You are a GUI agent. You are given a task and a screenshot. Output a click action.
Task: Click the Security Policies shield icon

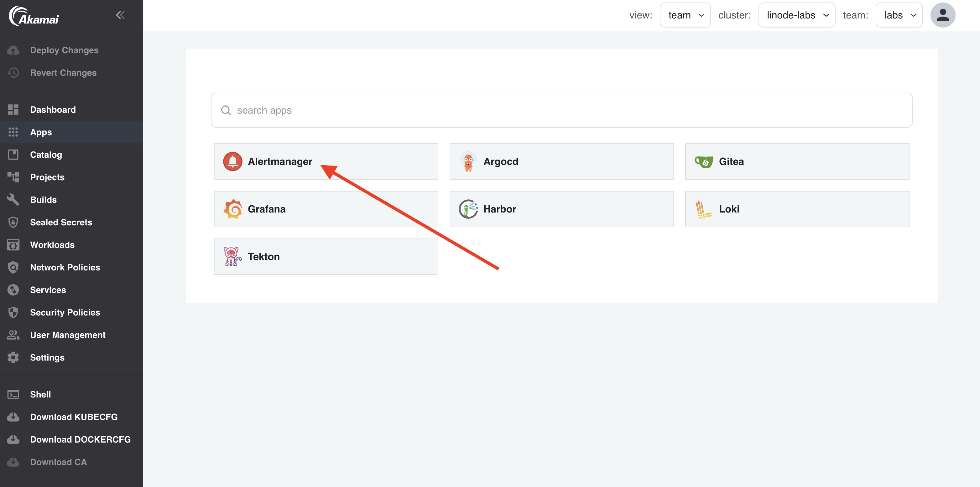[x=13, y=312]
